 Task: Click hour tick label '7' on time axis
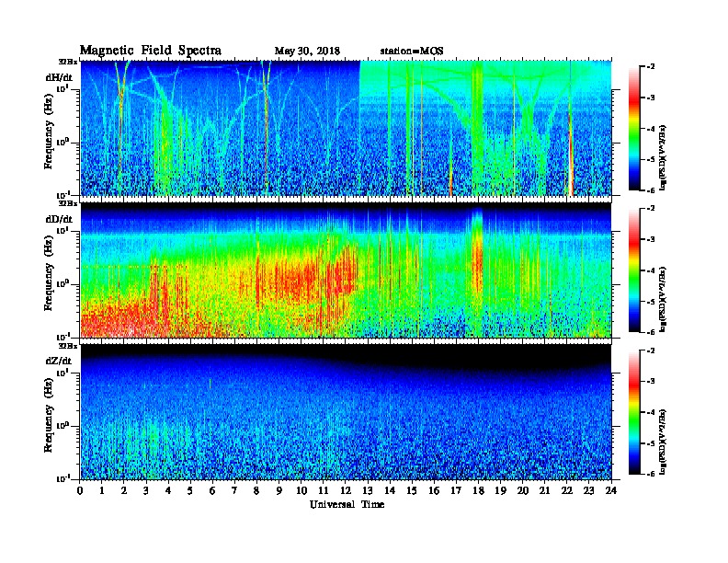pyautogui.click(x=235, y=490)
